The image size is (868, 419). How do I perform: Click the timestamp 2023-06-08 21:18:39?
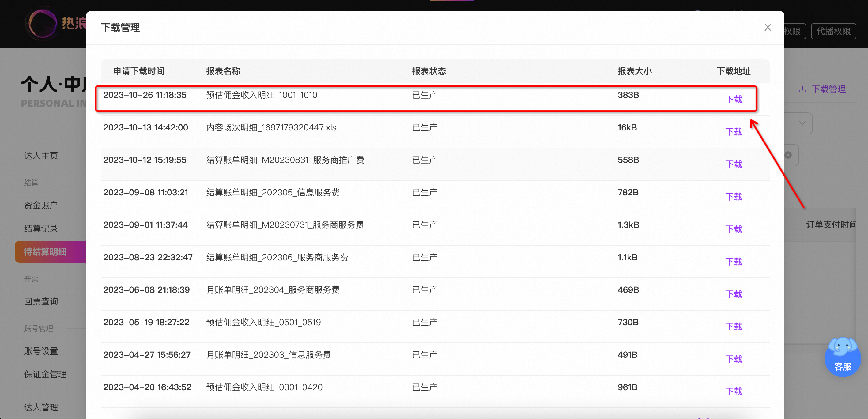click(x=147, y=290)
